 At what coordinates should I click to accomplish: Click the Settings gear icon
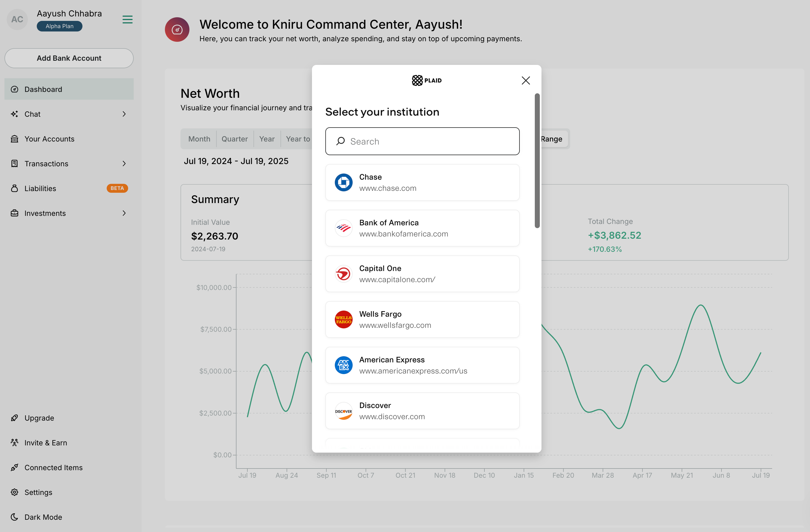point(14,492)
